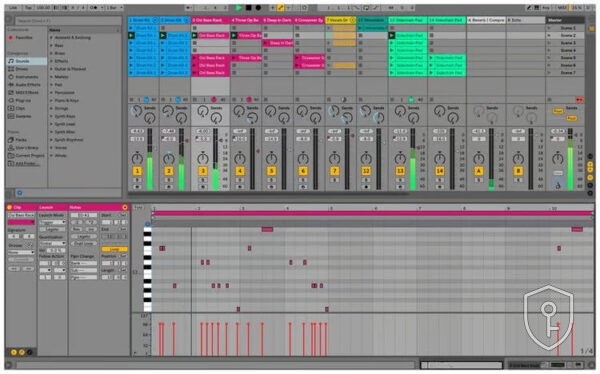Expand the Percussion folder
The height and width of the screenshot is (374, 600).
(51, 93)
